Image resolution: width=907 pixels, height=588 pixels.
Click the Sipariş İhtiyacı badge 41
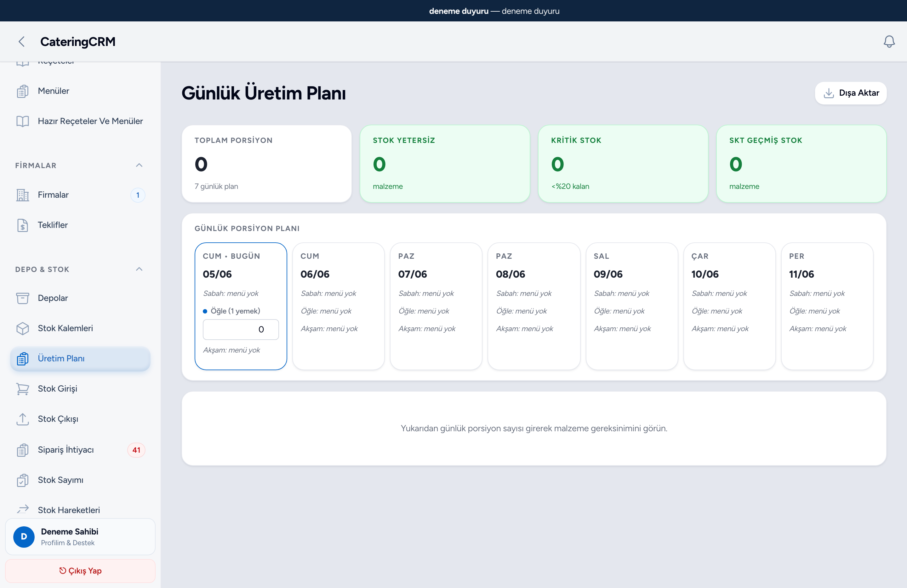pyautogui.click(x=136, y=450)
